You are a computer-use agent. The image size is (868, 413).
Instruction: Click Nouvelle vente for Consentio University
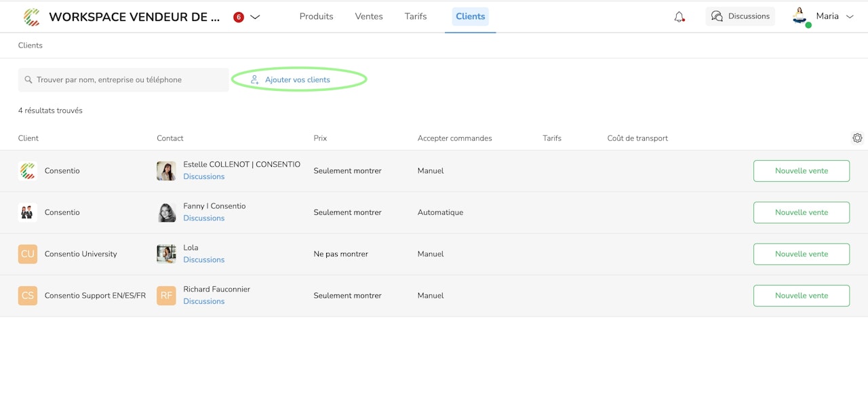coord(801,254)
